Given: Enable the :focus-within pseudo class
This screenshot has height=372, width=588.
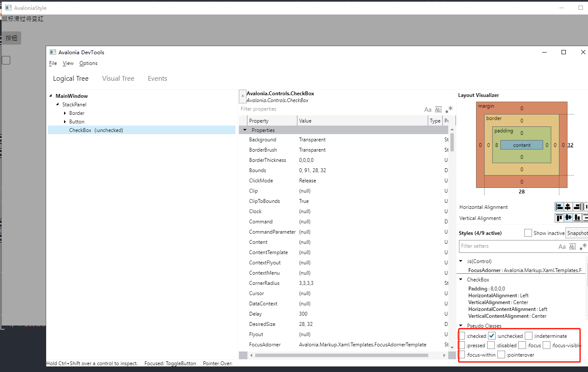Looking at the screenshot, I should [x=462, y=354].
